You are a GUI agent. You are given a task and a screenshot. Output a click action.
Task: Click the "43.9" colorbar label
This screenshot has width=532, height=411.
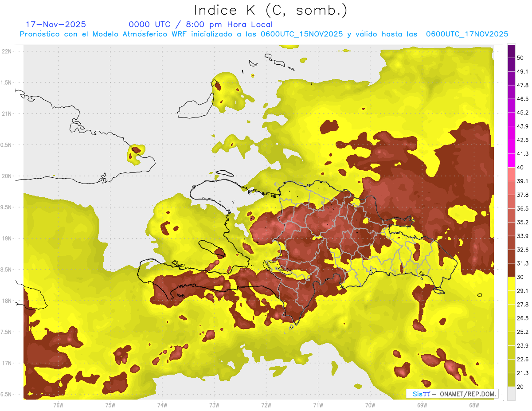[523, 126]
